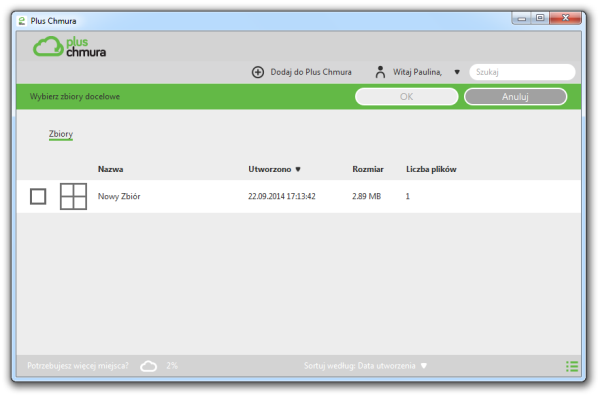598x395 pixels.
Task: Open the Witaj Paulina account dropdown arrow
Action: (x=457, y=72)
